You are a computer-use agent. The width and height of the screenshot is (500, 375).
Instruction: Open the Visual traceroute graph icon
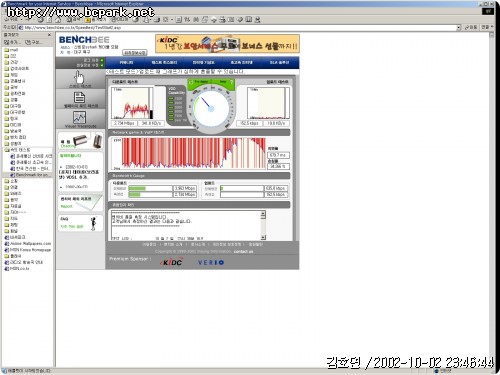click(x=79, y=117)
